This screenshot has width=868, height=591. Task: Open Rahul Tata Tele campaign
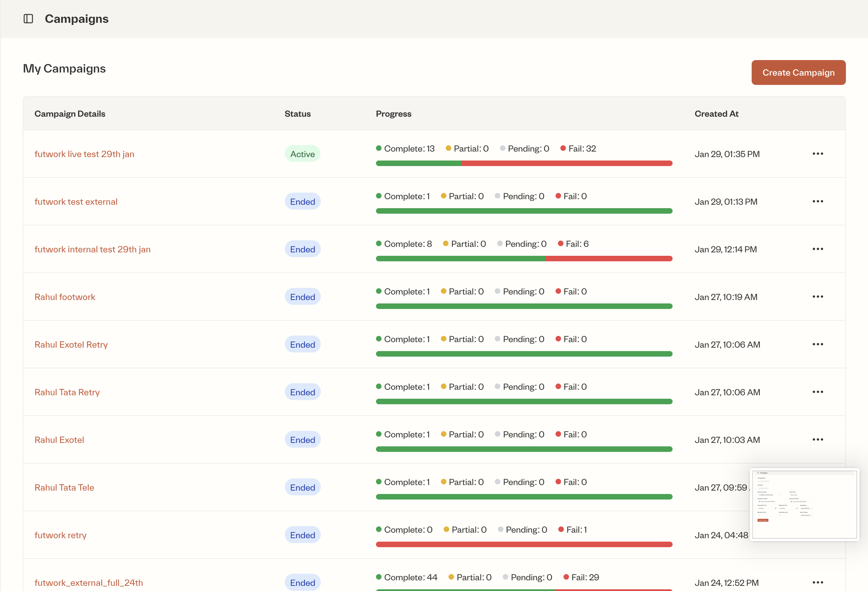tap(64, 487)
